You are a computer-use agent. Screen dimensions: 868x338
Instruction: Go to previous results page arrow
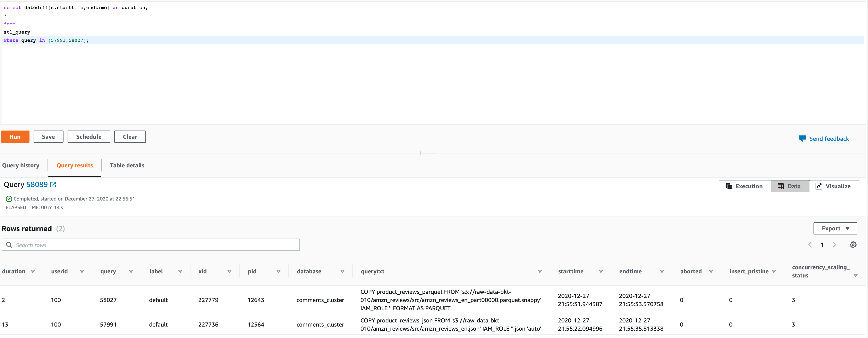point(810,245)
